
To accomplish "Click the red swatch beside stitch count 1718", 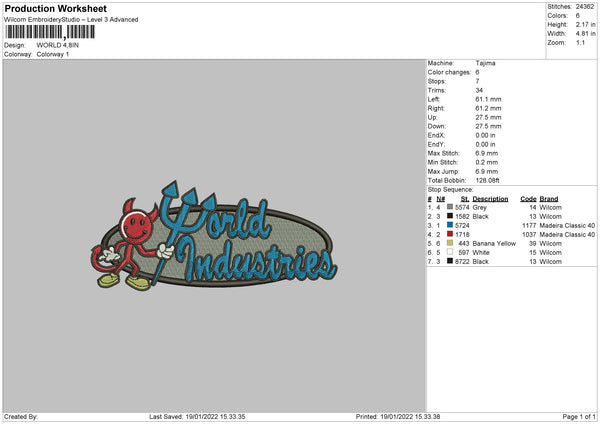I will pos(450,234).
